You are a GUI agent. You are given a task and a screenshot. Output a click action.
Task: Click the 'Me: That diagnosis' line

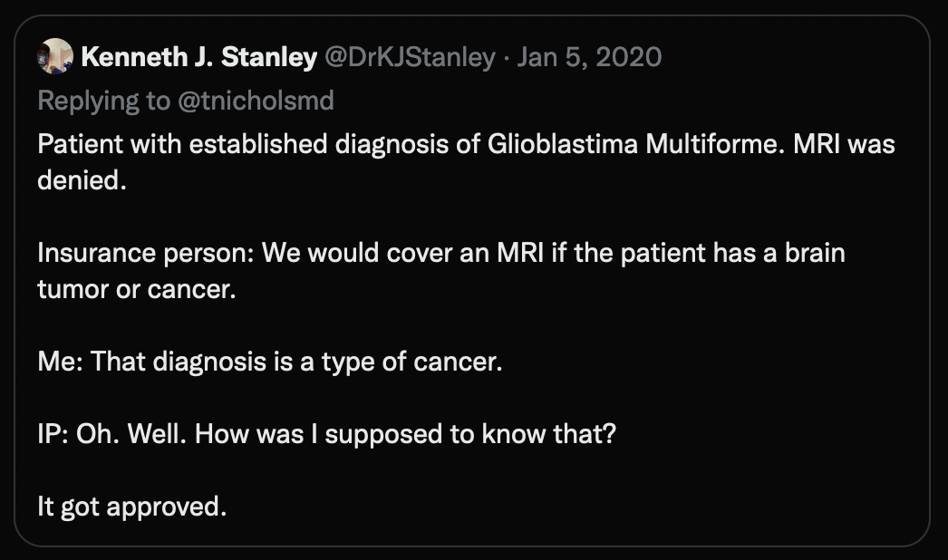point(163,362)
